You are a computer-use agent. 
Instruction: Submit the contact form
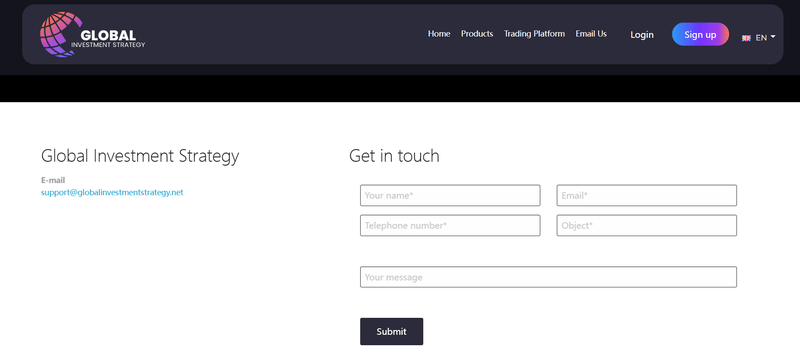pos(391,331)
